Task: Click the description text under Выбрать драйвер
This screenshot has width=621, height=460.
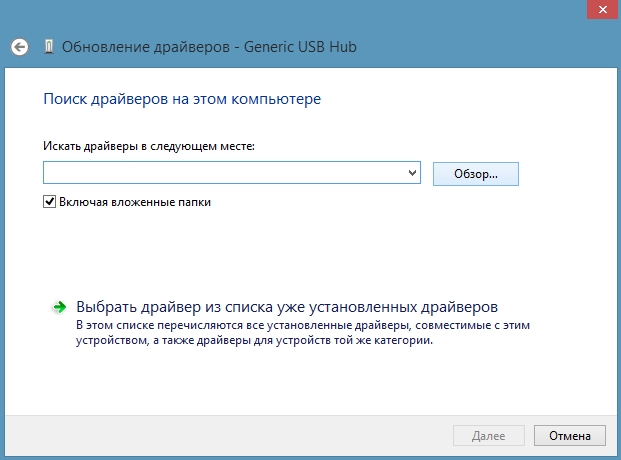Action: click(303, 332)
